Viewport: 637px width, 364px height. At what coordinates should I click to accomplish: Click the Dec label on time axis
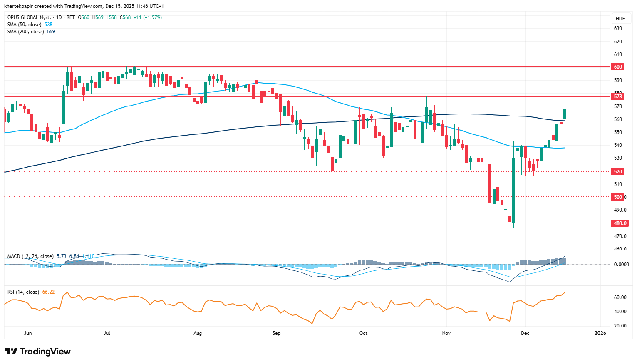pos(525,333)
